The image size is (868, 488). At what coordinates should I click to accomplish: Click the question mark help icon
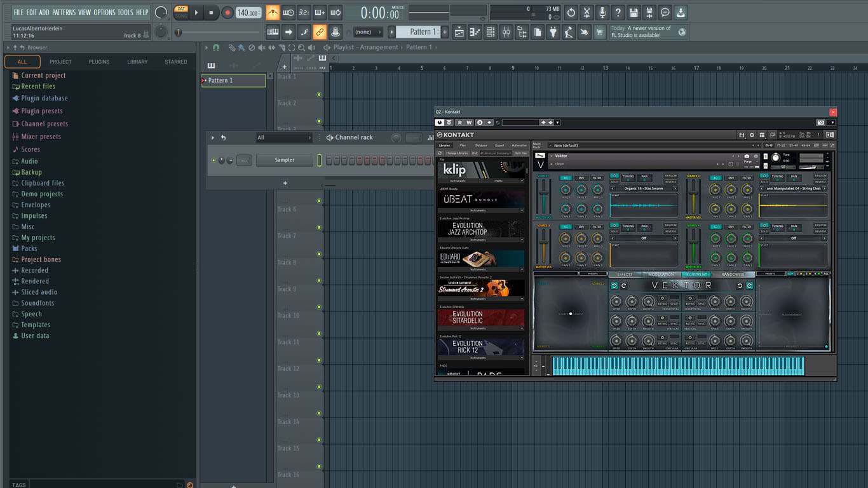pos(618,12)
